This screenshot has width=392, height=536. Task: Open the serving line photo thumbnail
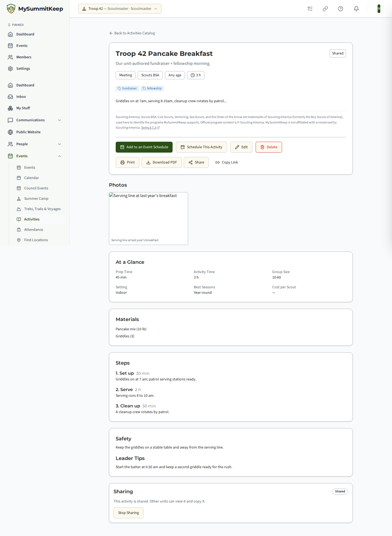pyautogui.click(x=148, y=219)
